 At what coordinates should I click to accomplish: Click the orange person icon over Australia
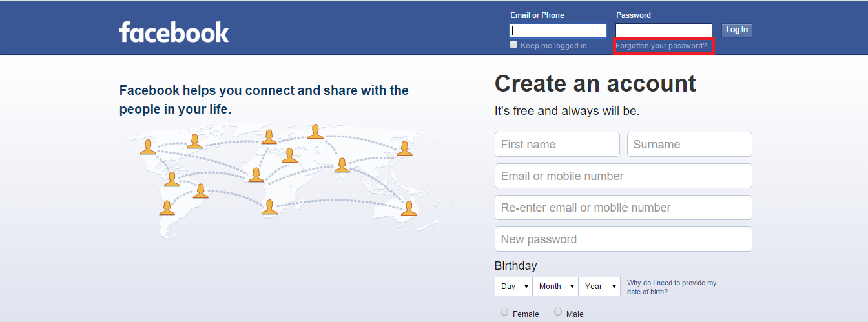tap(409, 208)
